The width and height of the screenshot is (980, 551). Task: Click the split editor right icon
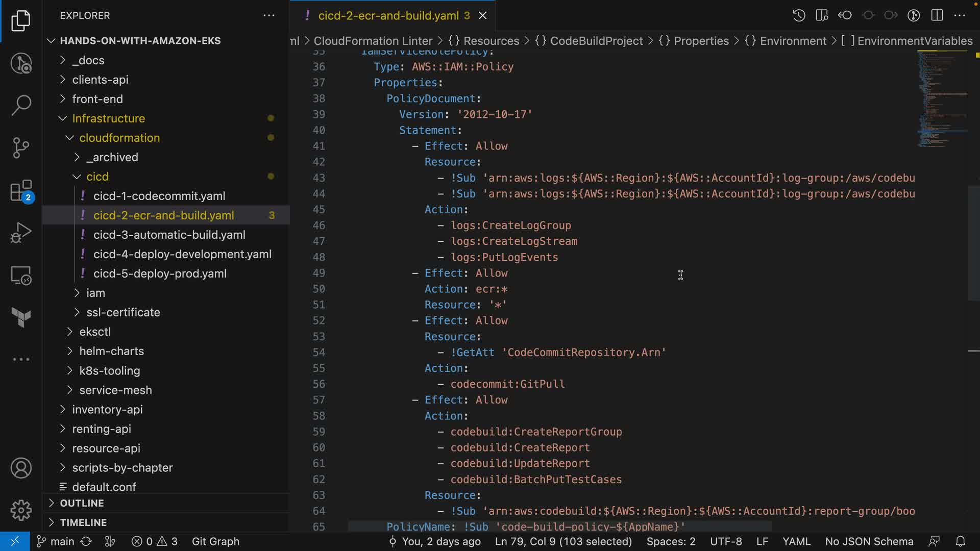click(937, 15)
